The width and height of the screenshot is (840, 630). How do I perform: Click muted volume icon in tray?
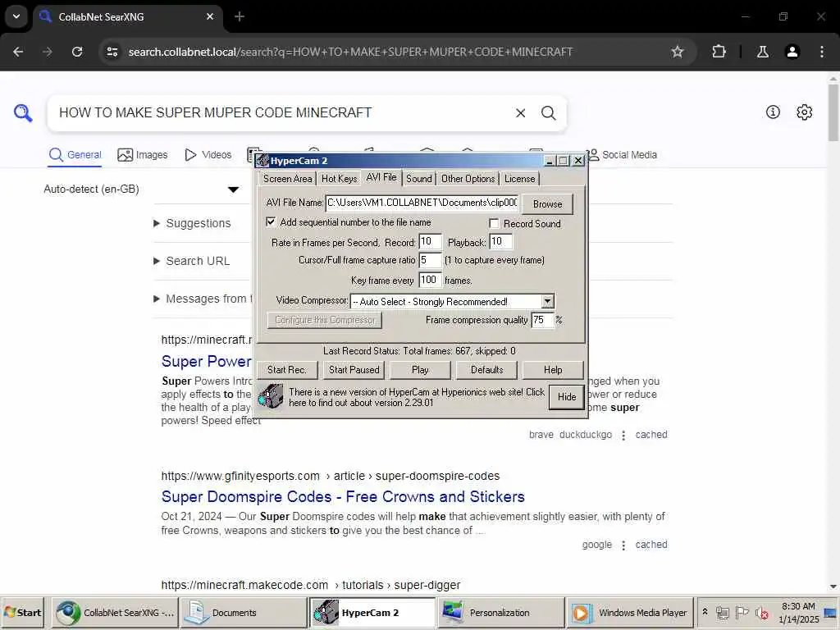(761, 612)
